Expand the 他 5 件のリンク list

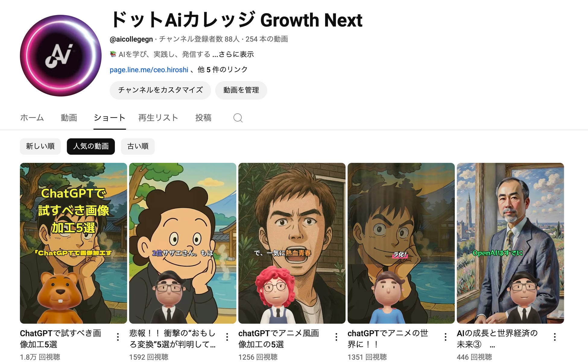(x=223, y=70)
